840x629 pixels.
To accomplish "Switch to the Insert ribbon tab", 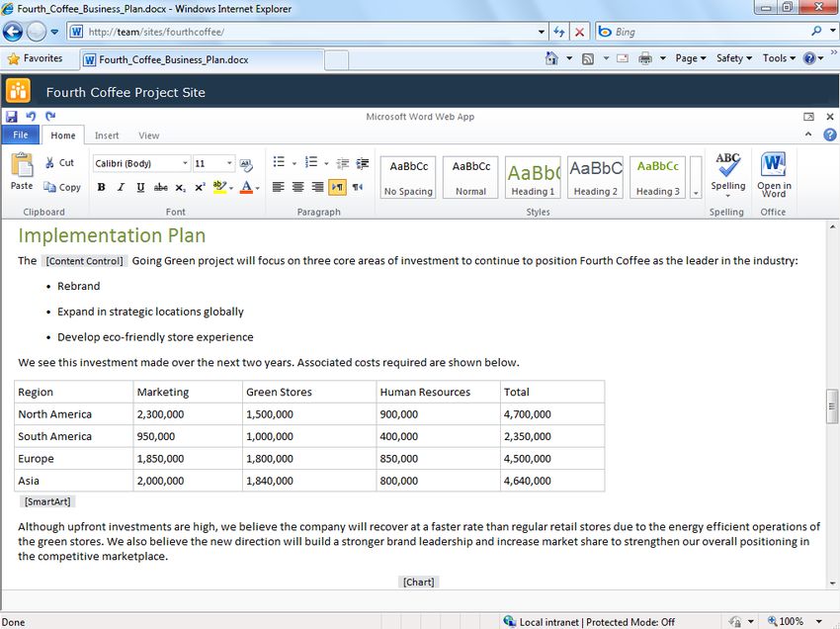I will [107, 135].
